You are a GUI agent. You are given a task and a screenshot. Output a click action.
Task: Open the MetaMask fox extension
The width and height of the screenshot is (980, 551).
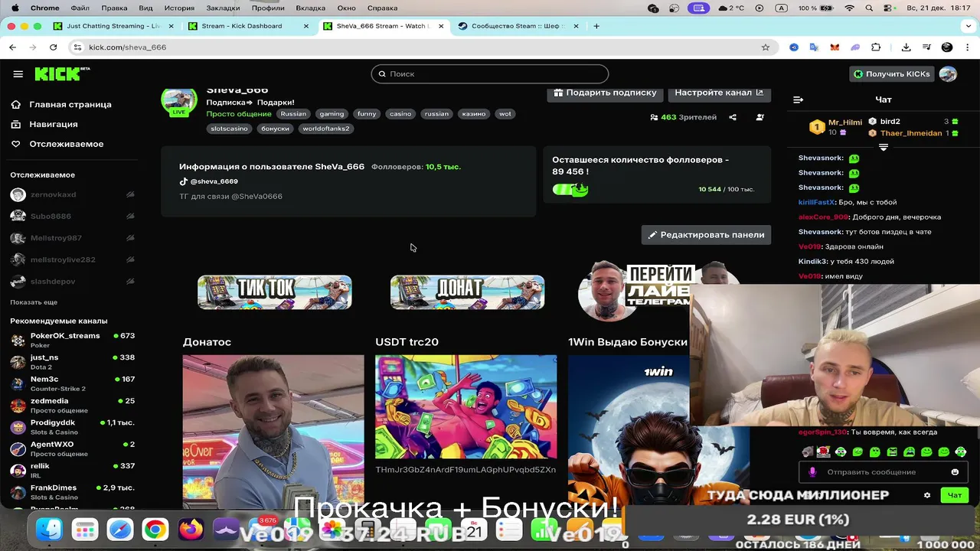click(x=835, y=47)
